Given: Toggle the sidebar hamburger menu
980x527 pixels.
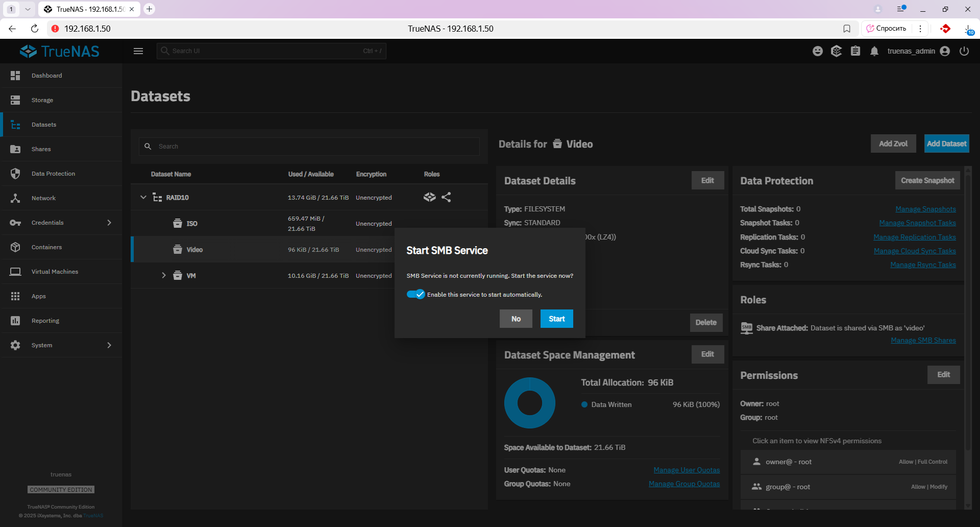Looking at the screenshot, I should 138,51.
